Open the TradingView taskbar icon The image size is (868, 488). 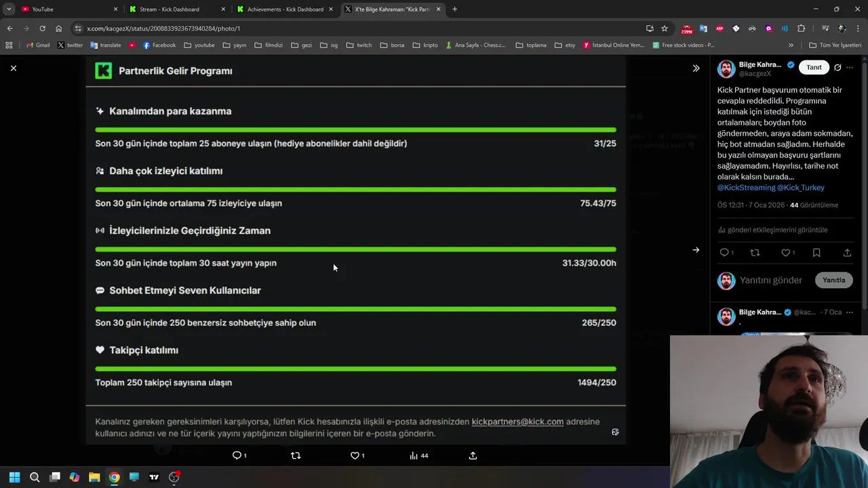[x=154, y=477]
